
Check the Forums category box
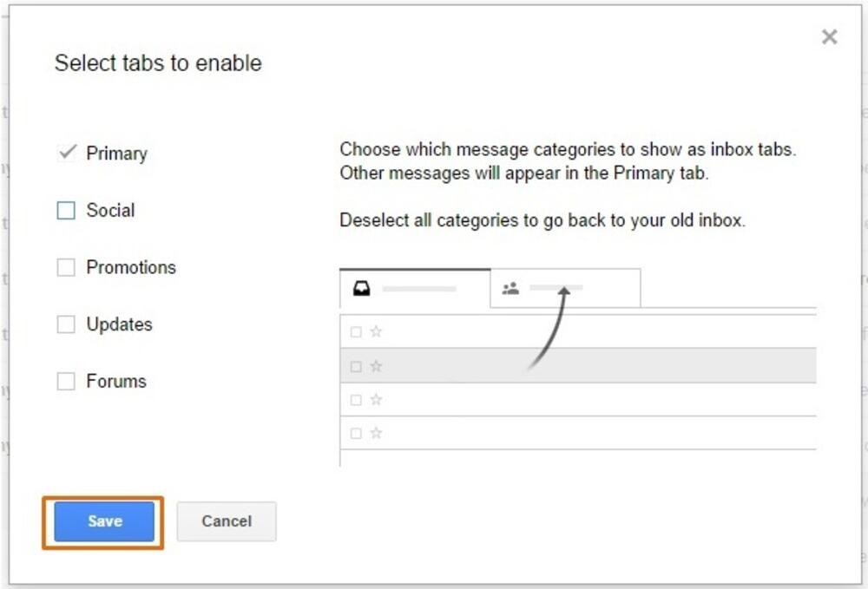[66, 382]
